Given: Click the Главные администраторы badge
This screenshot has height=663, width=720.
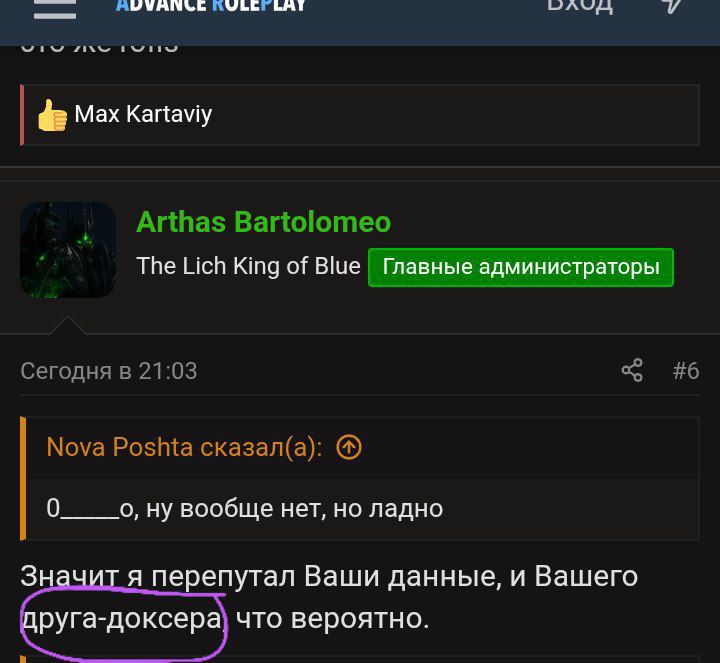Looking at the screenshot, I should (x=521, y=267).
